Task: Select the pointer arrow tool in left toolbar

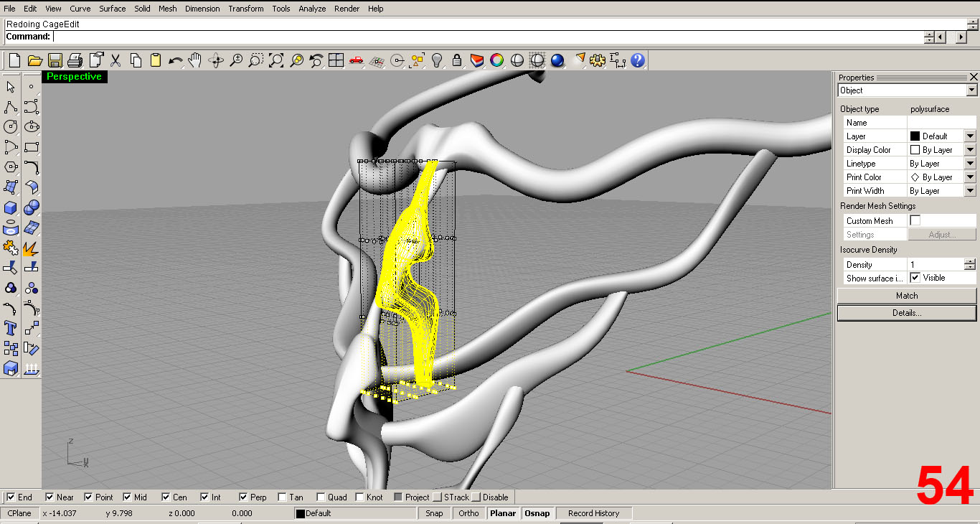Action: pyautogui.click(x=11, y=87)
